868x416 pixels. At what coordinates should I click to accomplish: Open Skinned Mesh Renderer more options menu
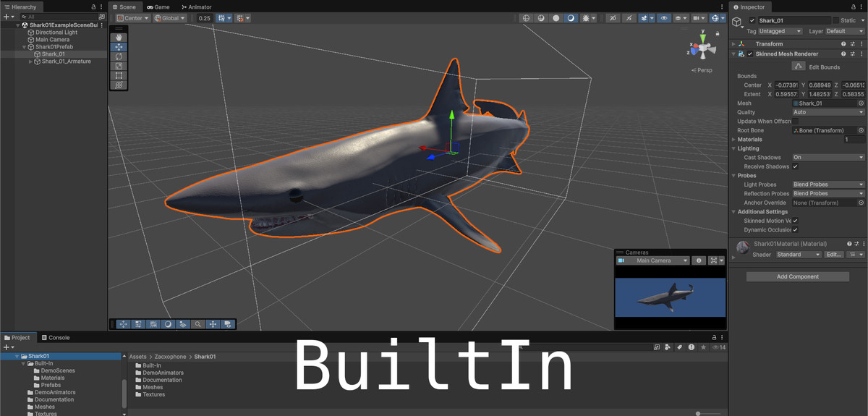point(861,54)
